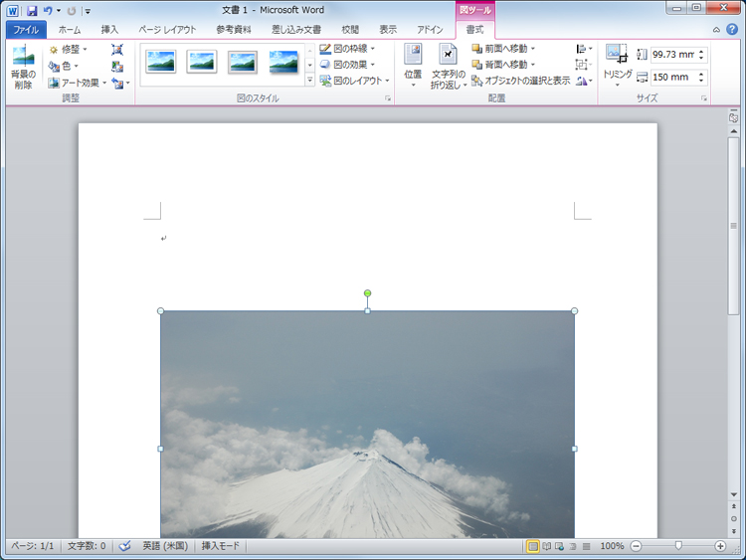Select Print Layout view button
Viewport: 746px width, 560px height.
pyautogui.click(x=533, y=547)
